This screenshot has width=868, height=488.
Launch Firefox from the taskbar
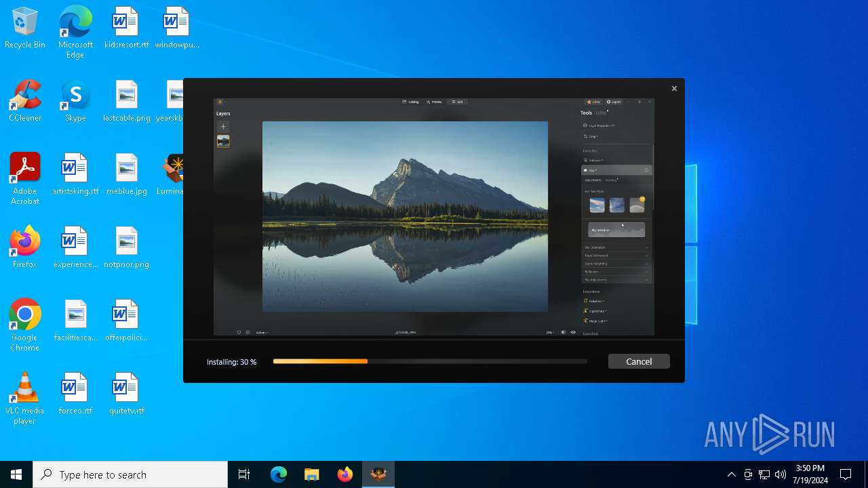pyautogui.click(x=345, y=474)
